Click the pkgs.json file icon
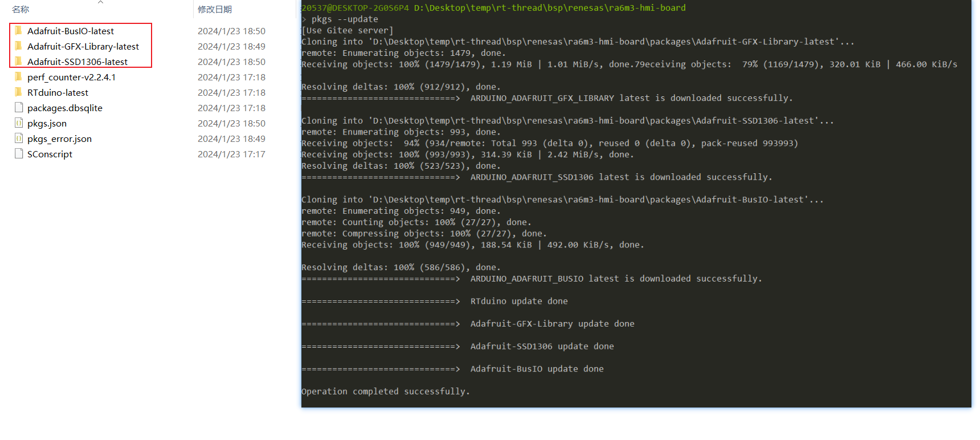 coord(19,123)
